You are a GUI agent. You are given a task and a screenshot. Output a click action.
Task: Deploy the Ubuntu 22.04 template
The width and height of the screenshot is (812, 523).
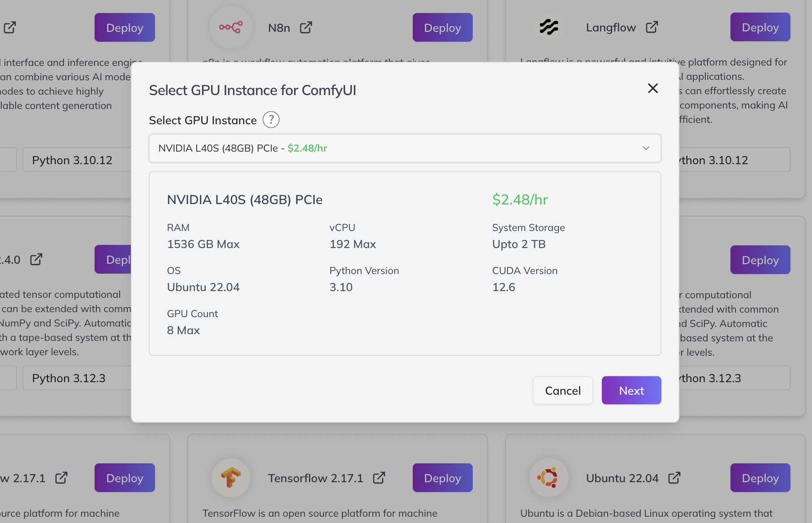(760, 478)
